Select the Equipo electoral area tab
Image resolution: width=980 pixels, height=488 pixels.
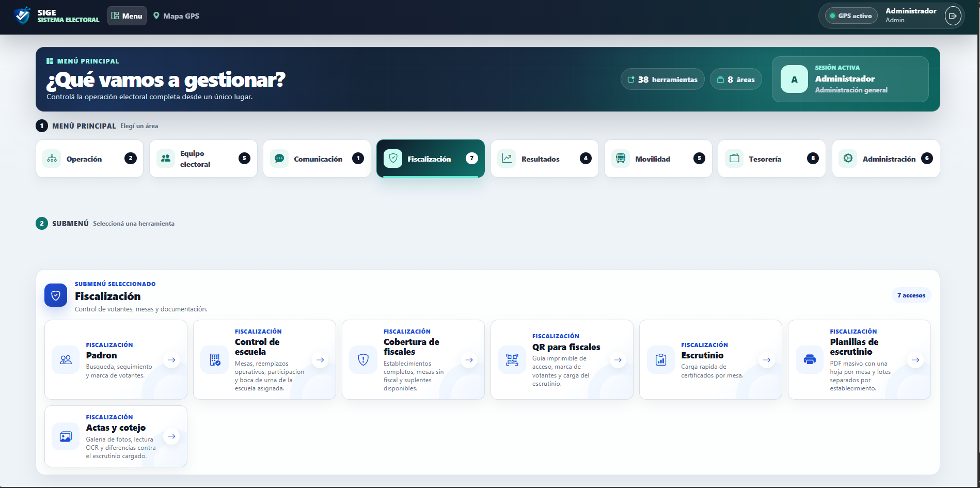pyautogui.click(x=203, y=159)
